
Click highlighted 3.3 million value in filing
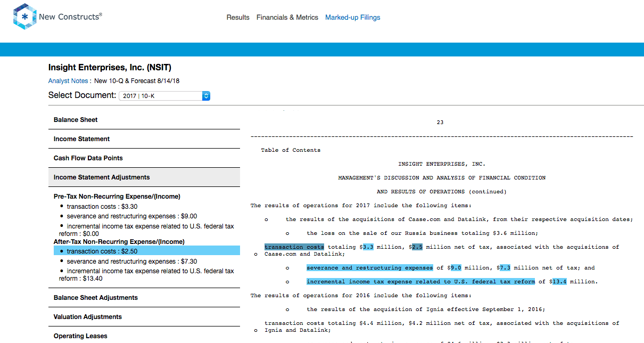coord(368,247)
